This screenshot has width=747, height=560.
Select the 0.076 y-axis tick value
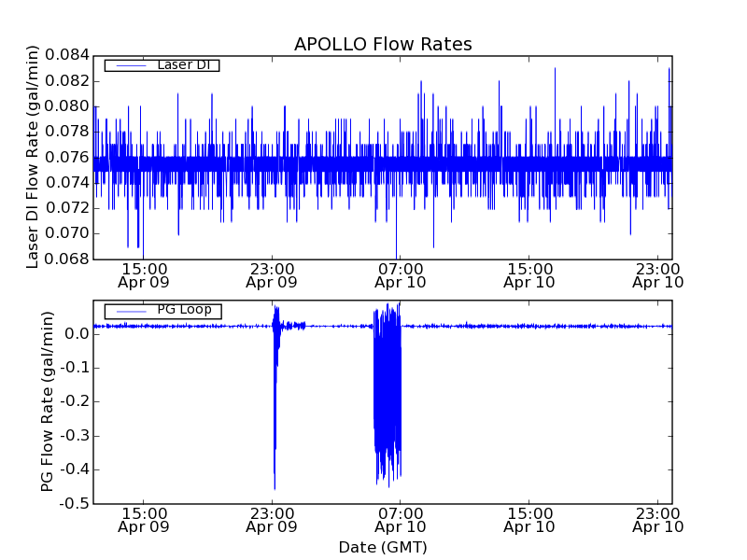tap(67, 157)
